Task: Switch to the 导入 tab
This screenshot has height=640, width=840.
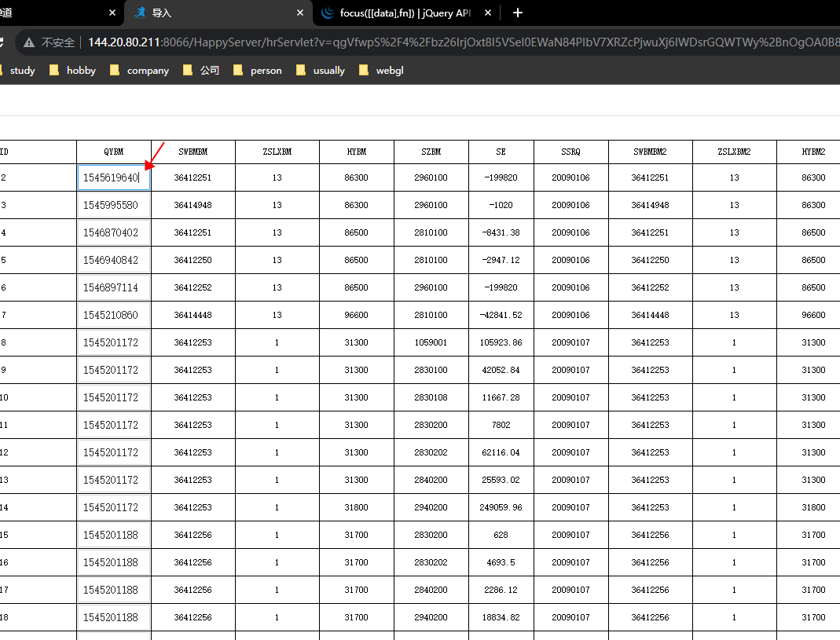Action: tap(212, 13)
